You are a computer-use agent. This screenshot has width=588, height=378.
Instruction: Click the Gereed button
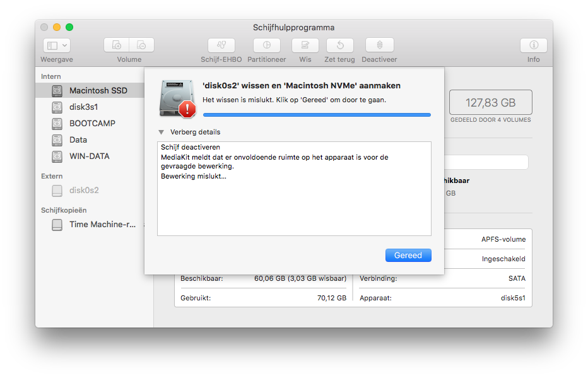[x=408, y=256]
